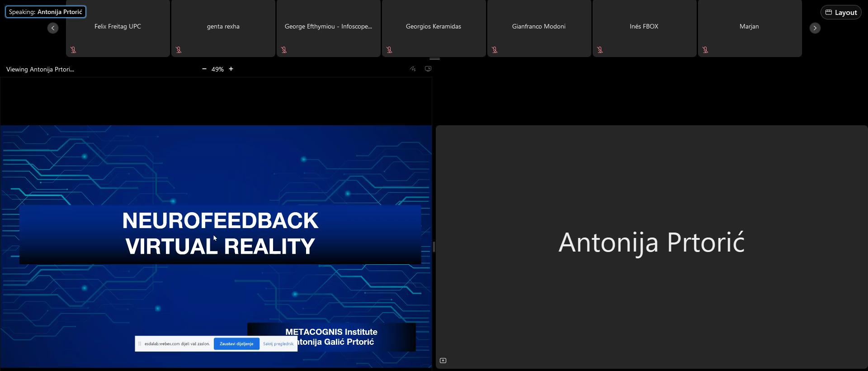Click the Sakrij preglednik link
868x371 pixels.
point(278,344)
